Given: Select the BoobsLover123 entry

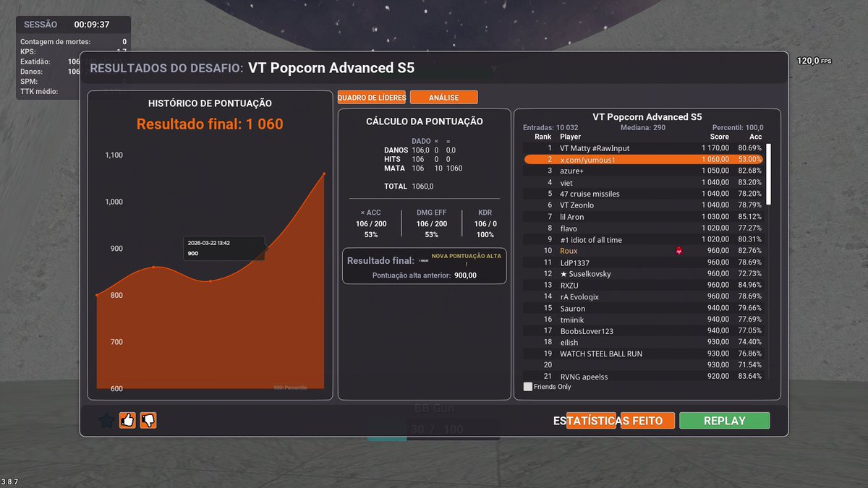Looking at the screenshot, I should [642, 331].
